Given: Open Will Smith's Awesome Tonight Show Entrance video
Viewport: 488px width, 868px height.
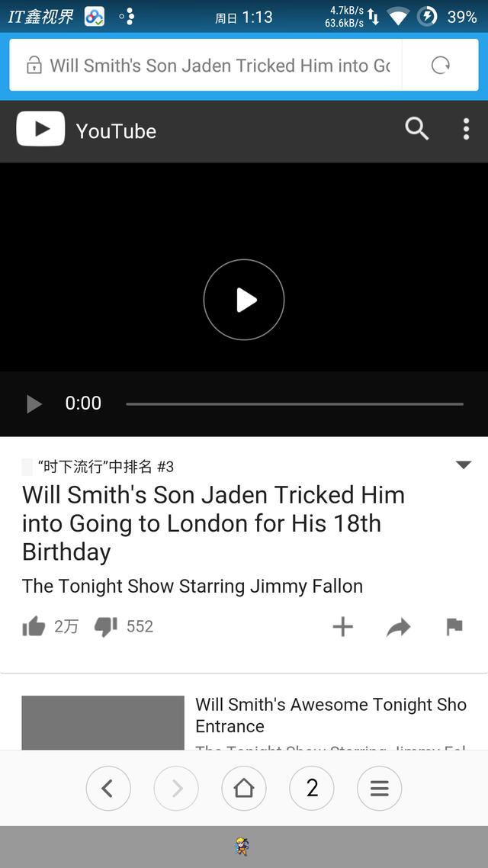Looking at the screenshot, I should coord(331,715).
